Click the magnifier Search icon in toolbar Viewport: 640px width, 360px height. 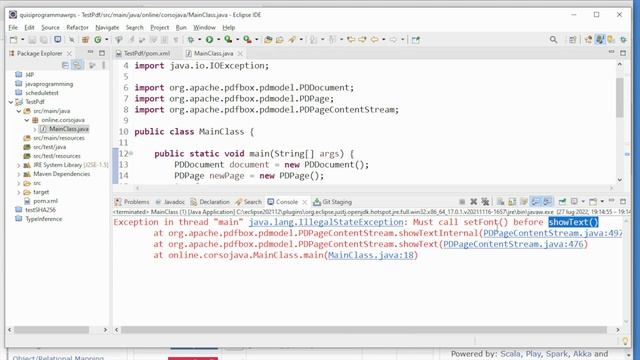[553, 40]
